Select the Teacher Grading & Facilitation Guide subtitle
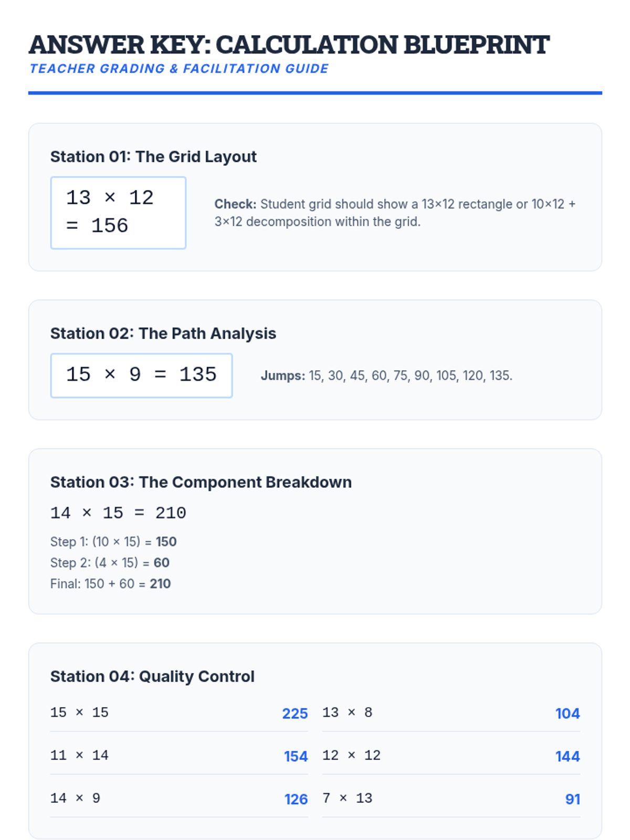Viewport: 630px width, 840px height. 179,69
